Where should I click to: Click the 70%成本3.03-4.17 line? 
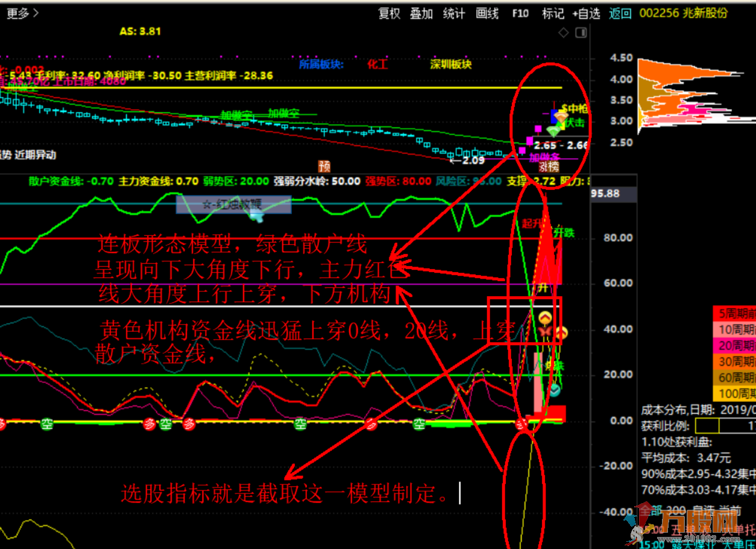click(x=698, y=489)
